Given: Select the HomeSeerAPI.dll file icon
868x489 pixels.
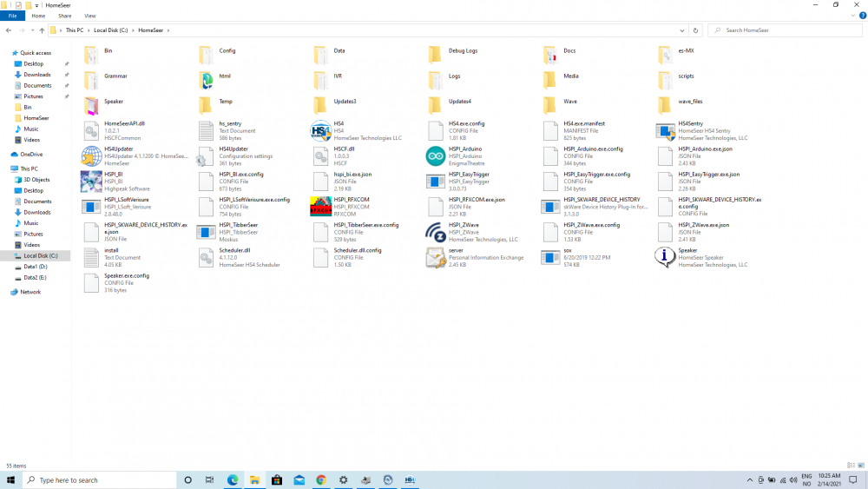Looking at the screenshot, I should 91,130.
